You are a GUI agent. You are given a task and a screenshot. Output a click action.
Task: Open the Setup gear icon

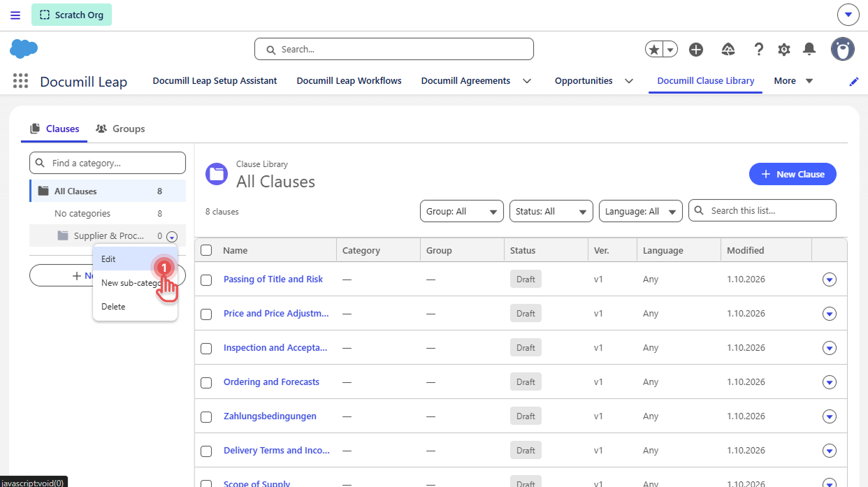(x=784, y=50)
